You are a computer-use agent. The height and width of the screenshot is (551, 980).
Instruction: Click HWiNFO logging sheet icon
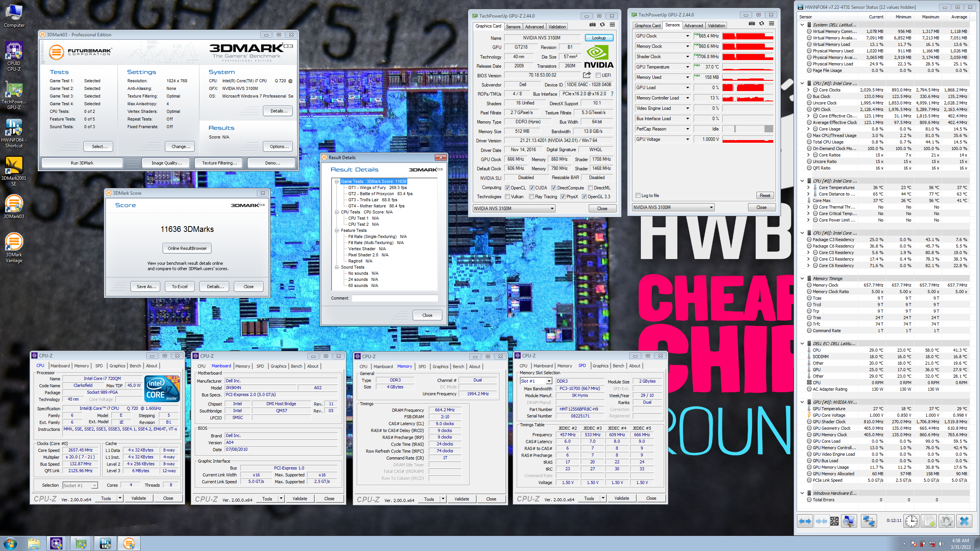point(929,521)
